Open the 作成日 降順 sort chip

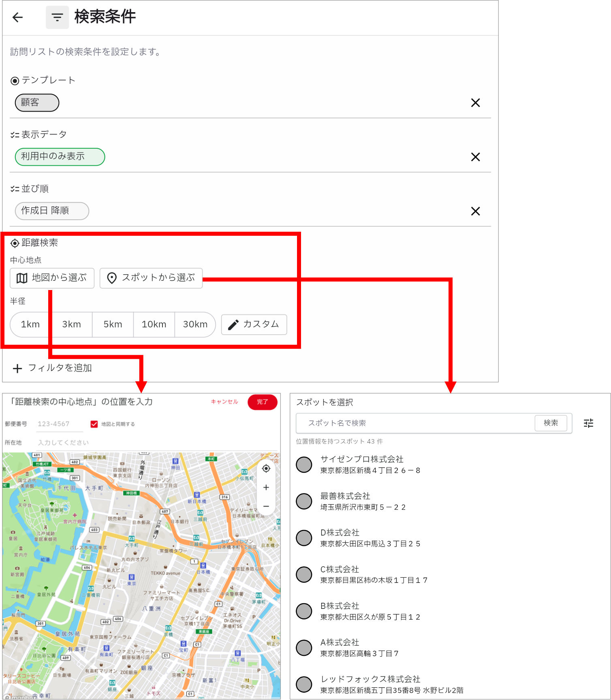pyautogui.click(x=52, y=211)
